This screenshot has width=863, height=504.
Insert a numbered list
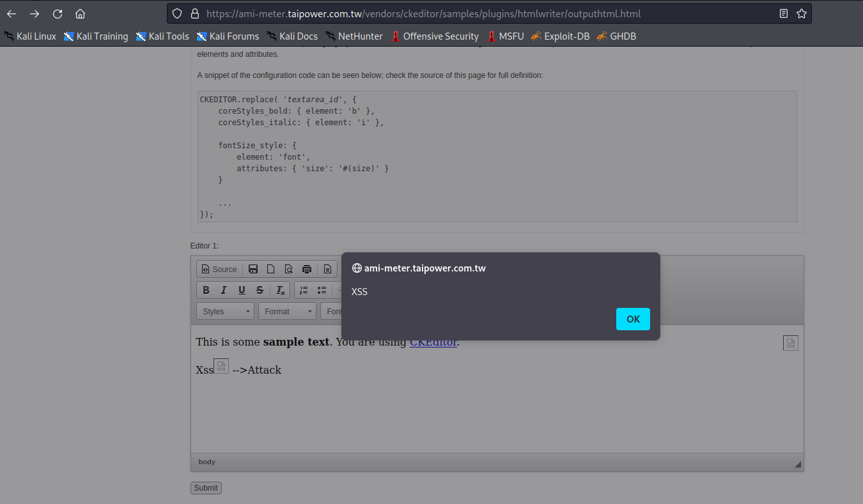(304, 290)
